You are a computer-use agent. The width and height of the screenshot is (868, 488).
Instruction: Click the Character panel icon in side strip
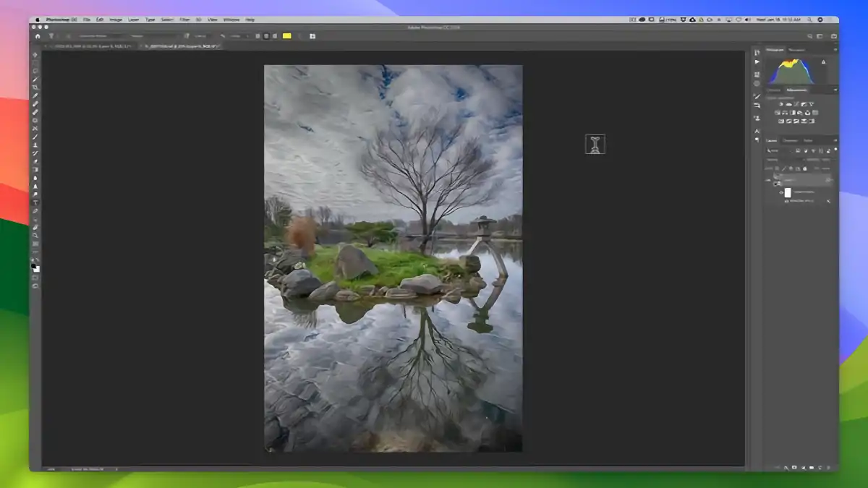tap(757, 131)
